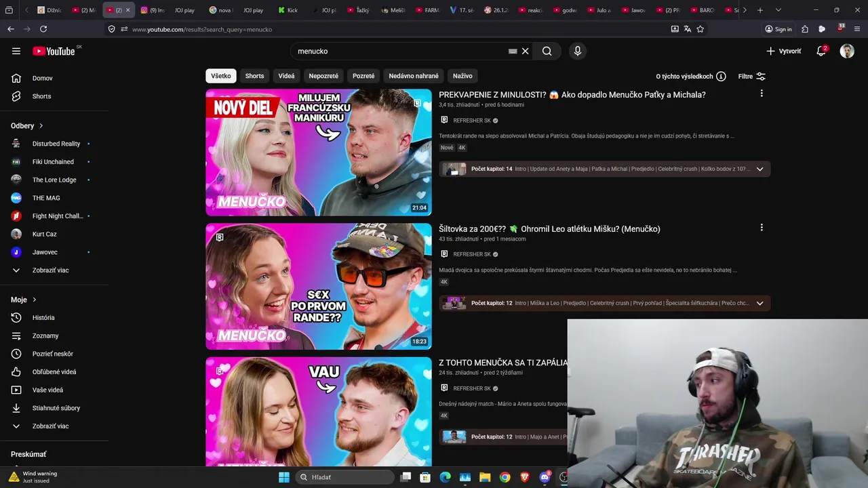Start voice search with the microphone icon
The image size is (868, 488).
578,51
